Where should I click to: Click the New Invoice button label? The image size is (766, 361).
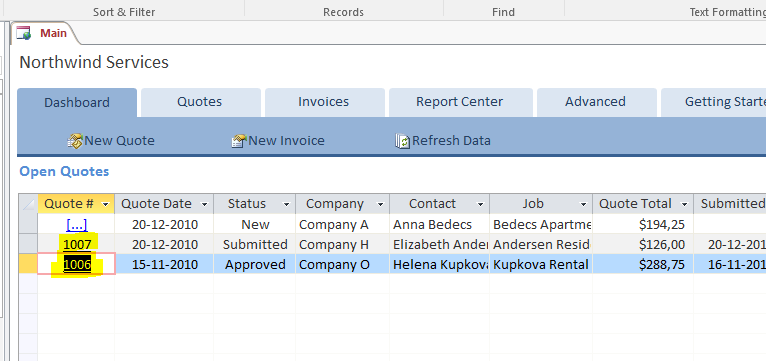tap(287, 141)
